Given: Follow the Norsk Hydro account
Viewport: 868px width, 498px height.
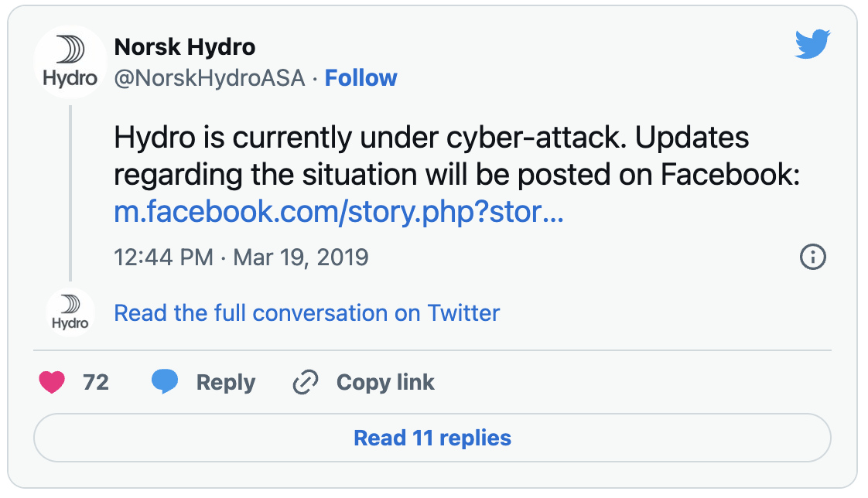Looking at the screenshot, I should coord(361,78).
